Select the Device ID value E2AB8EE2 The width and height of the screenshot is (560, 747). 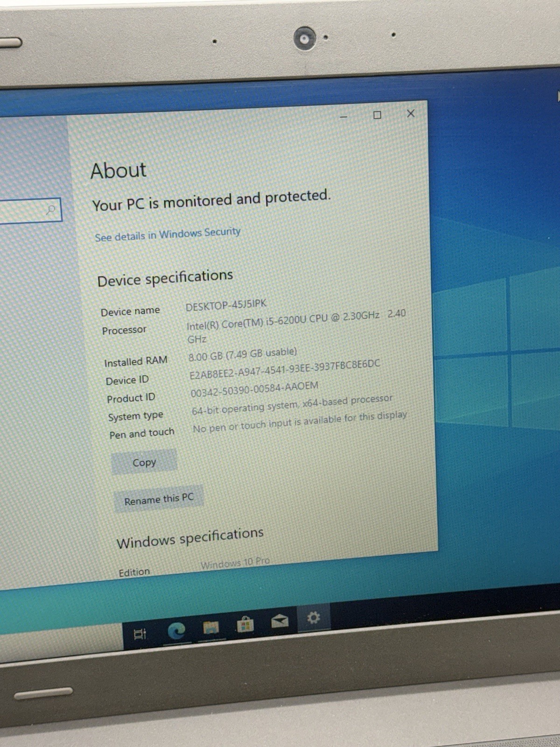click(x=285, y=369)
